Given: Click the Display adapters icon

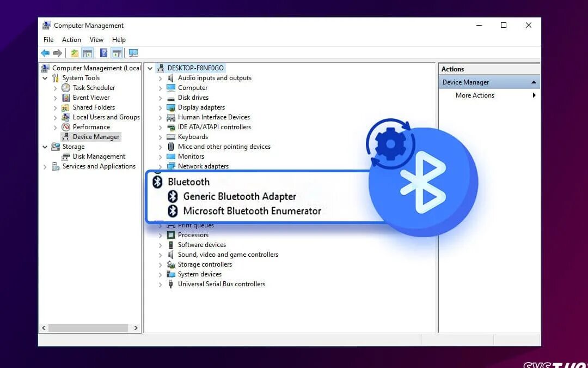Looking at the screenshot, I should [170, 107].
